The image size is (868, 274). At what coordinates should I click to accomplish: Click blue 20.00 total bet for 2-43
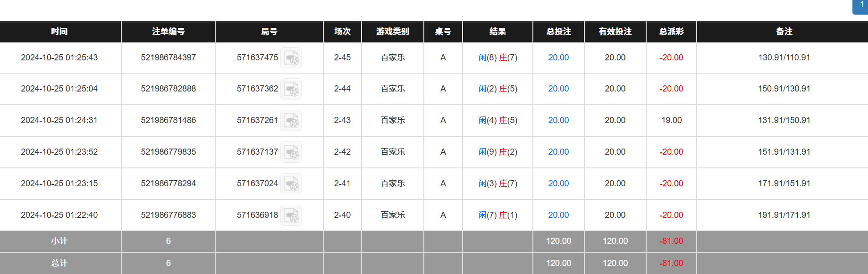(x=558, y=120)
